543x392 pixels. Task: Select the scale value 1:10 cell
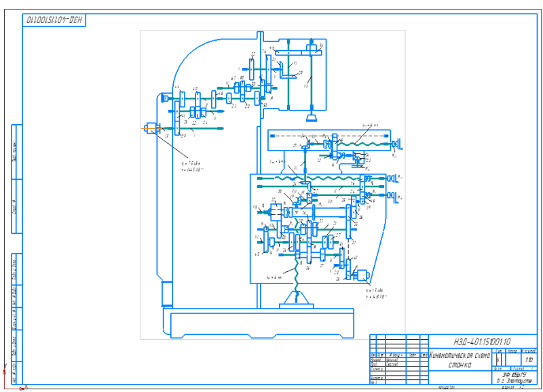529,360
